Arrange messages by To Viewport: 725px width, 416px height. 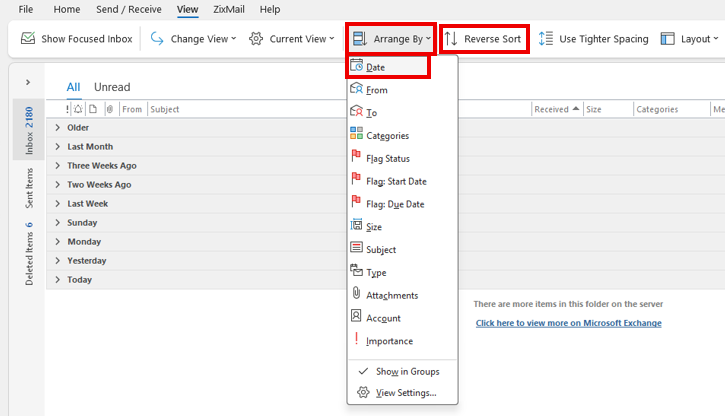click(x=402, y=113)
